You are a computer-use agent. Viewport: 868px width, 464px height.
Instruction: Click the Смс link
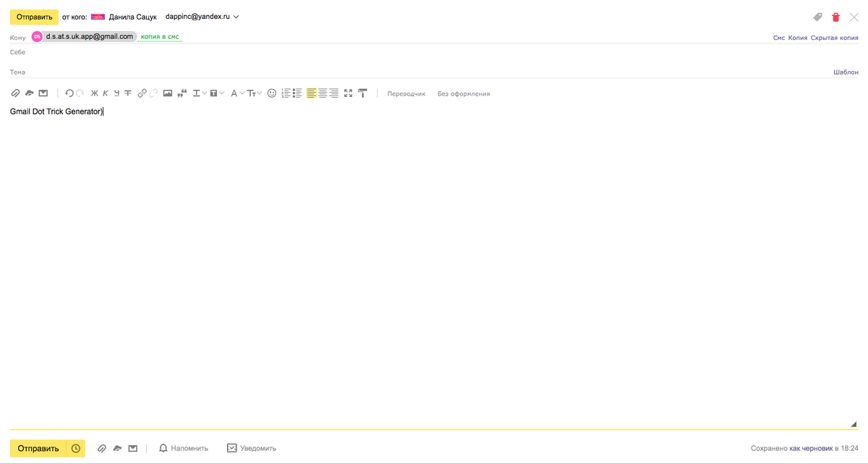point(779,38)
